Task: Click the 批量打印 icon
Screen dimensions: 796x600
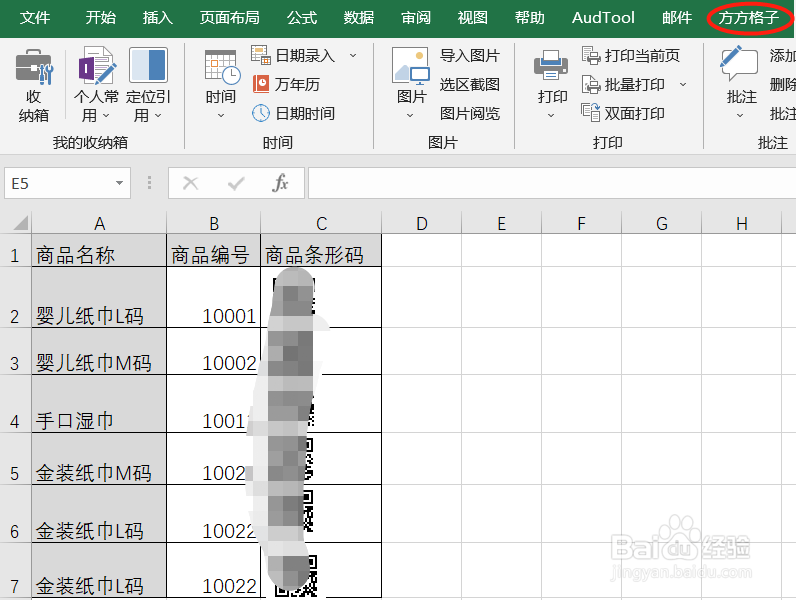Action: coord(591,84)
